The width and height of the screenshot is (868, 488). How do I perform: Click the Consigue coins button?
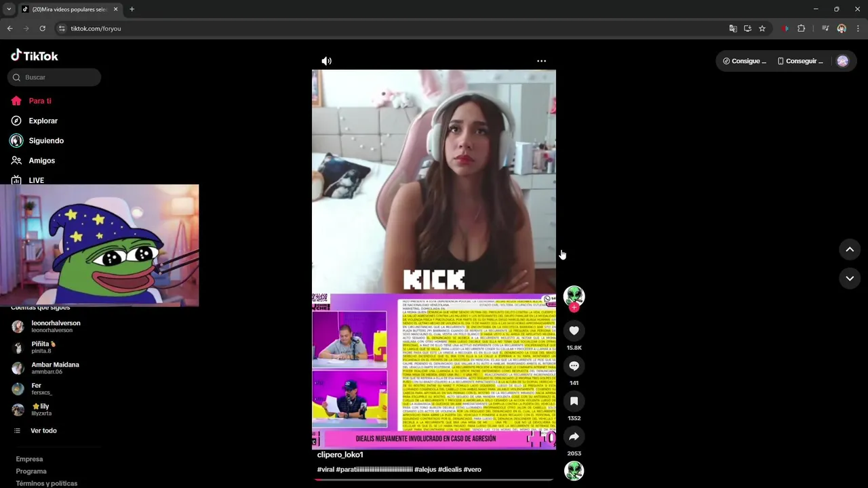point(744,61)
